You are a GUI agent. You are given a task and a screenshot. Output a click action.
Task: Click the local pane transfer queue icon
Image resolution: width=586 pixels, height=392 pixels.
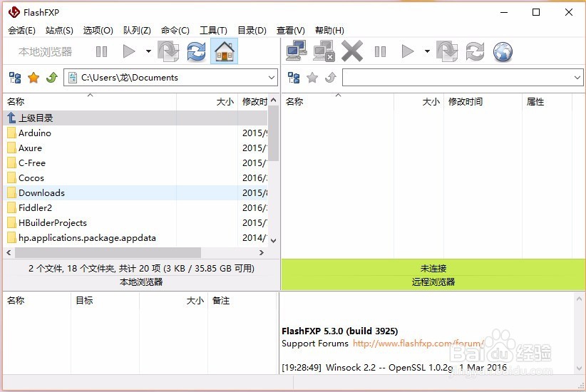(x=168, y=51)
